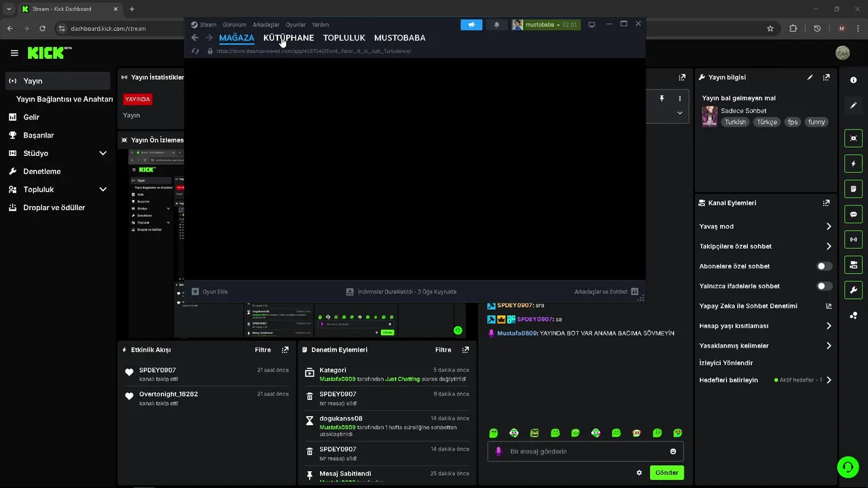Open mustobaba account dropdown in Steam
Screen dimensions: 868x488
(x=545, y=24)
